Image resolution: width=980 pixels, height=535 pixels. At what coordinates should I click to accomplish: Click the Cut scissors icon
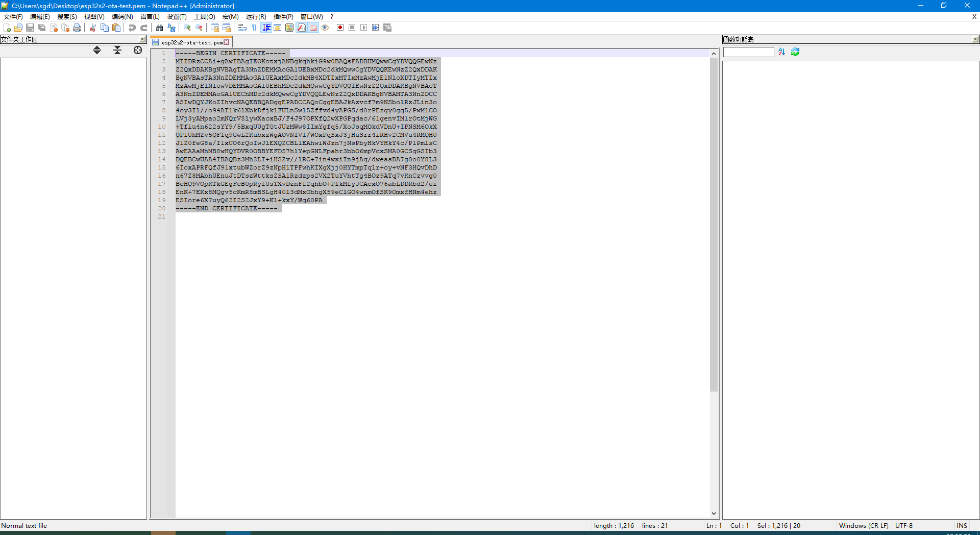(x=93, y=28)
